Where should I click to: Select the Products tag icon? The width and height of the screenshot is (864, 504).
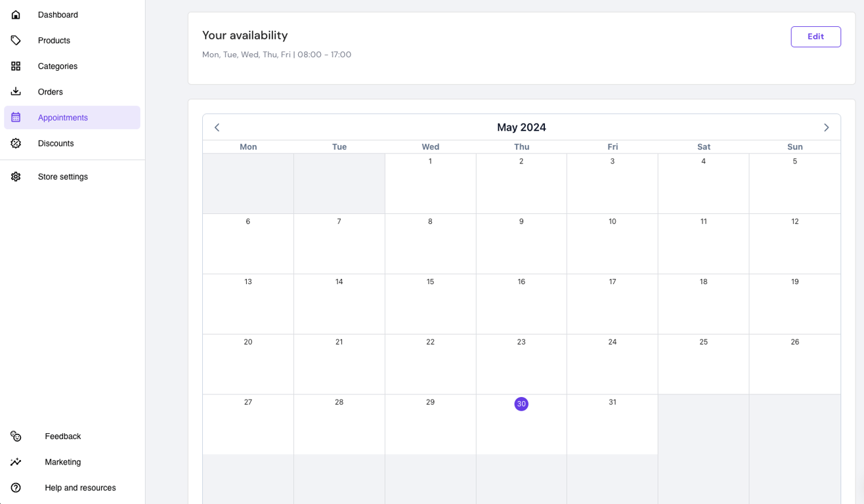16,40
